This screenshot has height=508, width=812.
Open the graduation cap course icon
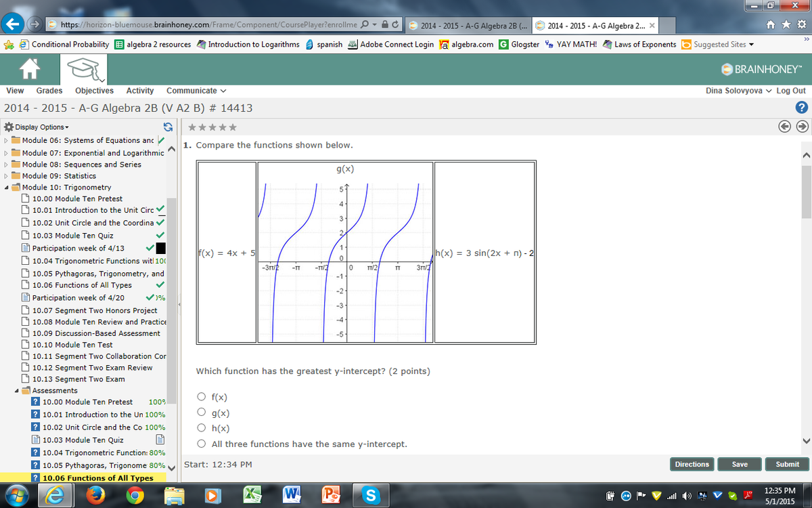[x=83, y=68]
